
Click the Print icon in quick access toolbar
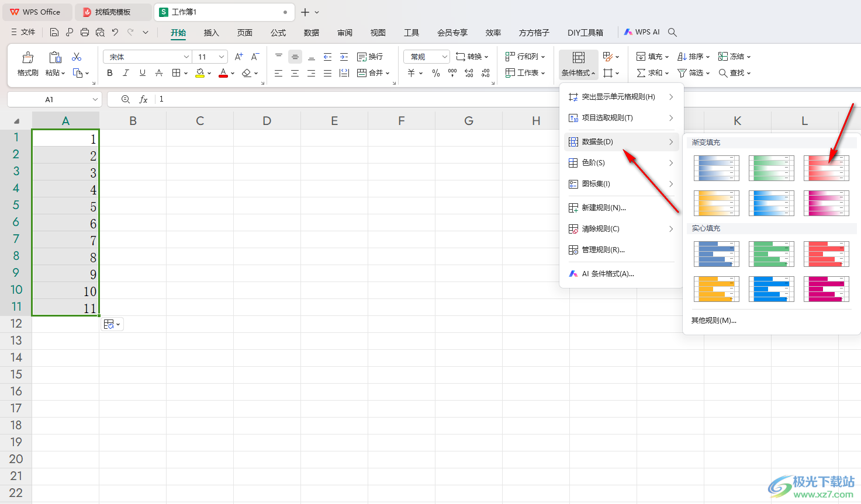click(x=85, y=33)
